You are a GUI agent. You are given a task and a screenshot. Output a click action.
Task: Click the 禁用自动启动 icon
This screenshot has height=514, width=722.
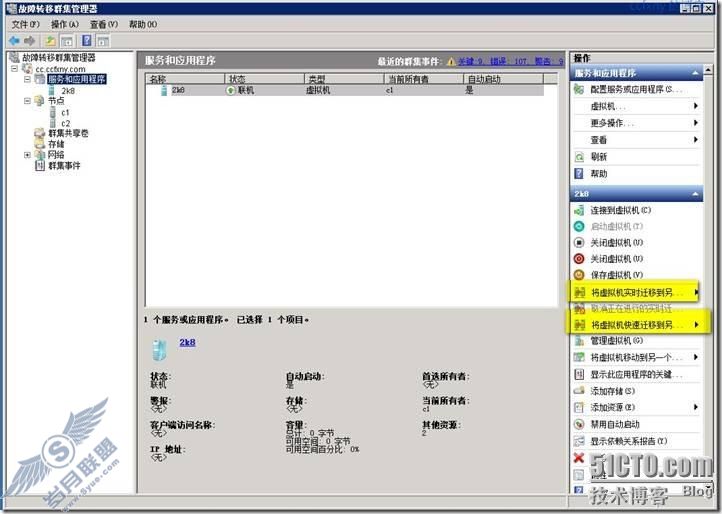[x=579, y=424]
